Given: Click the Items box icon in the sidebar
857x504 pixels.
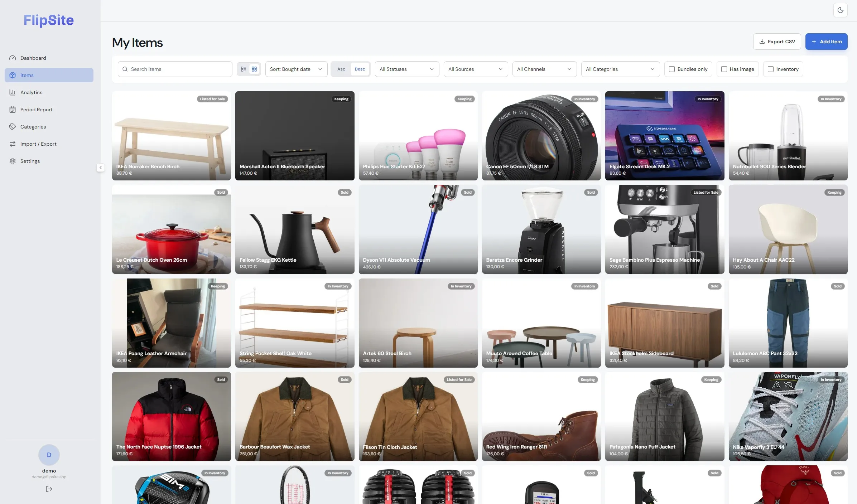Looking at the screenshot, I should click(13, 75).
